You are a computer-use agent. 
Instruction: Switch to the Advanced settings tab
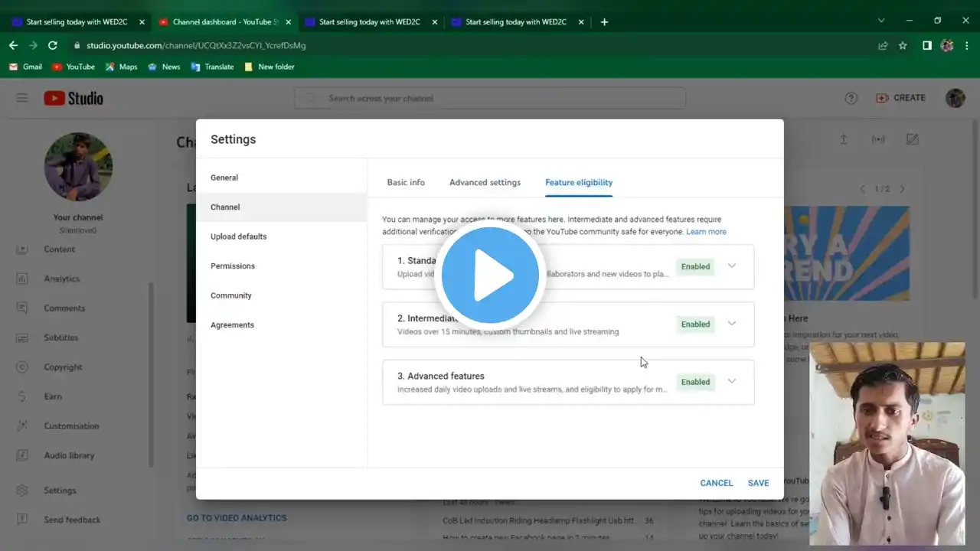pos(485,182)
